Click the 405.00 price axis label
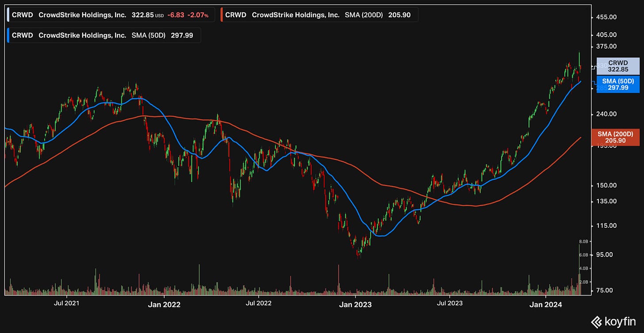Image resolution: width=644 pixels, height=333 pixels. pyautogui.click(x=607, y=34)
